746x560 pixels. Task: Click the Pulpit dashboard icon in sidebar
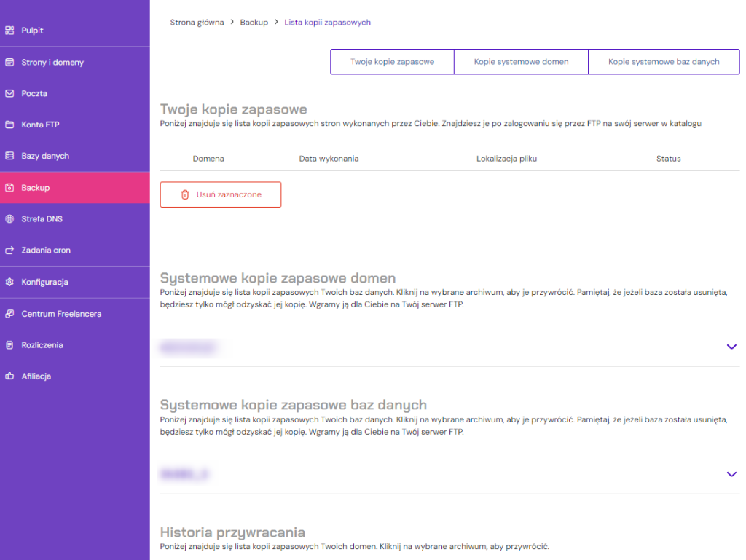tap(9, 31)
